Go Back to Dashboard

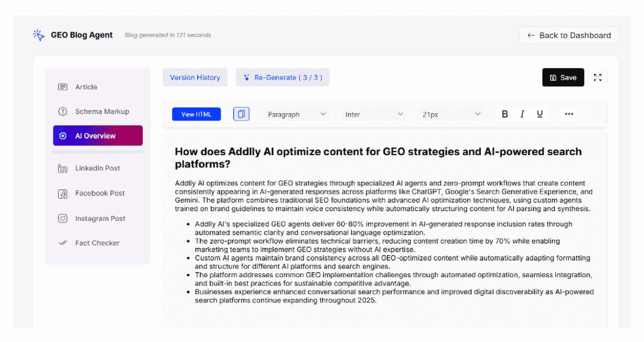569,35
